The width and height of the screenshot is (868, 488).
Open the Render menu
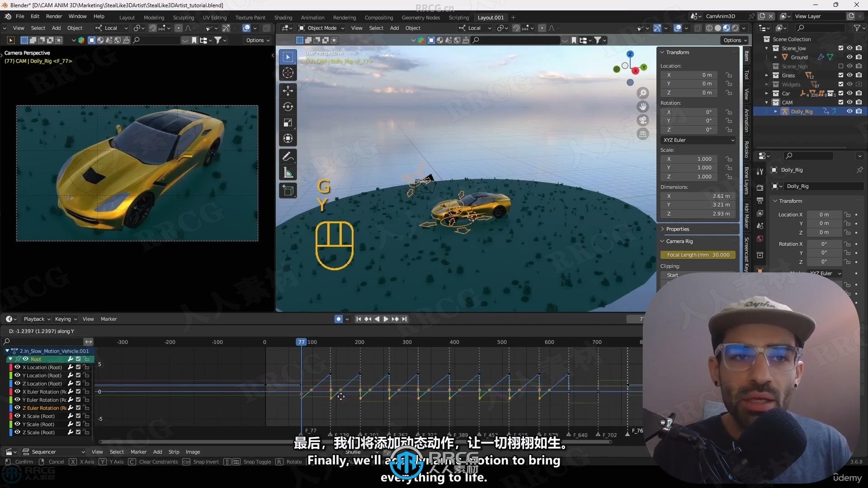(x=54, y=16)
